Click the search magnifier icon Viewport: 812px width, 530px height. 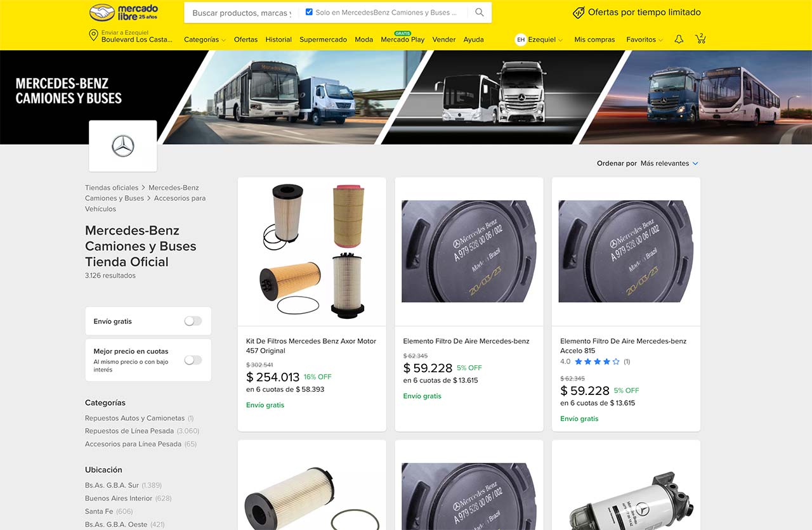(479, 13)
